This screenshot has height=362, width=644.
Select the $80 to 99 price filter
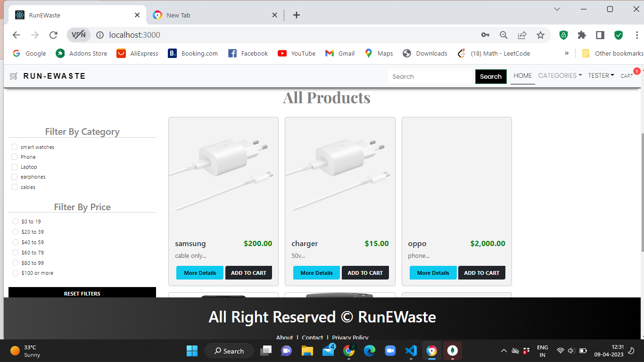tap(15, 263)
